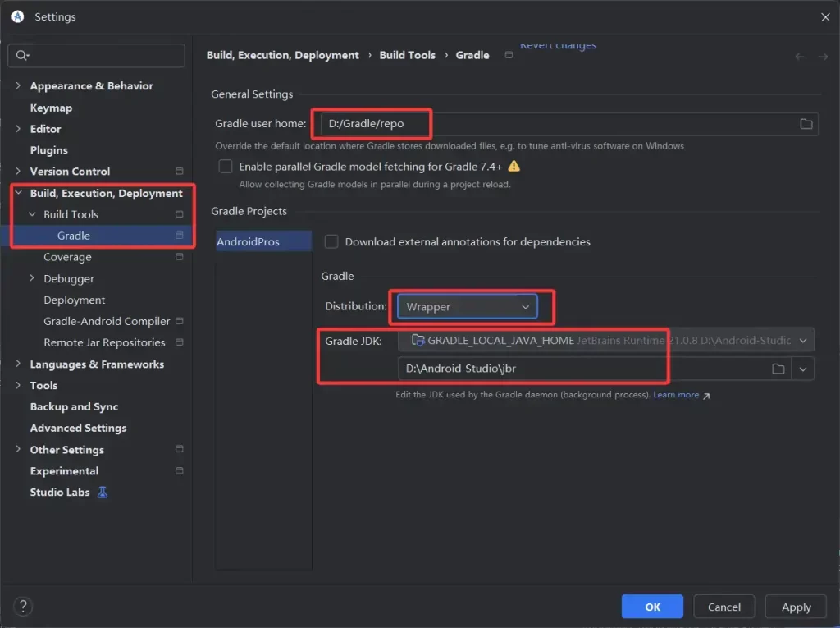Open the Gradle JDK GRADLE_LOCAL_JAVA_HOME dropdown
The height and width of the screenshot is (628, 840).
(x=606, y=340)
